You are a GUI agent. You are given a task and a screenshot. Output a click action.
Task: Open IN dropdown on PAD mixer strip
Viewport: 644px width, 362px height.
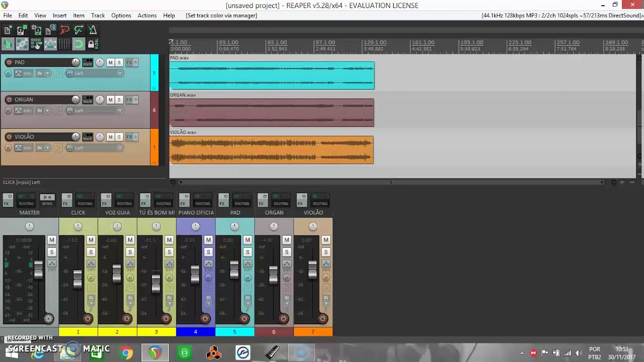pos(248,301)
